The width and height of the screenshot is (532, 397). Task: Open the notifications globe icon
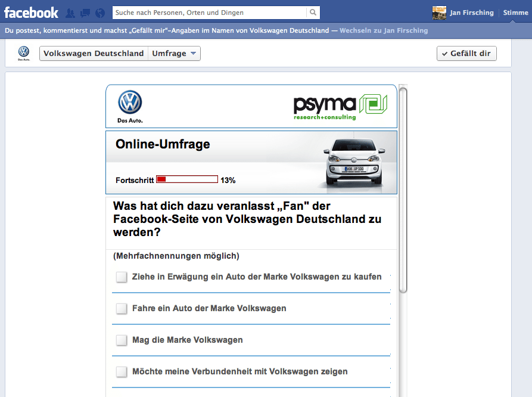[x=100, y=13]
